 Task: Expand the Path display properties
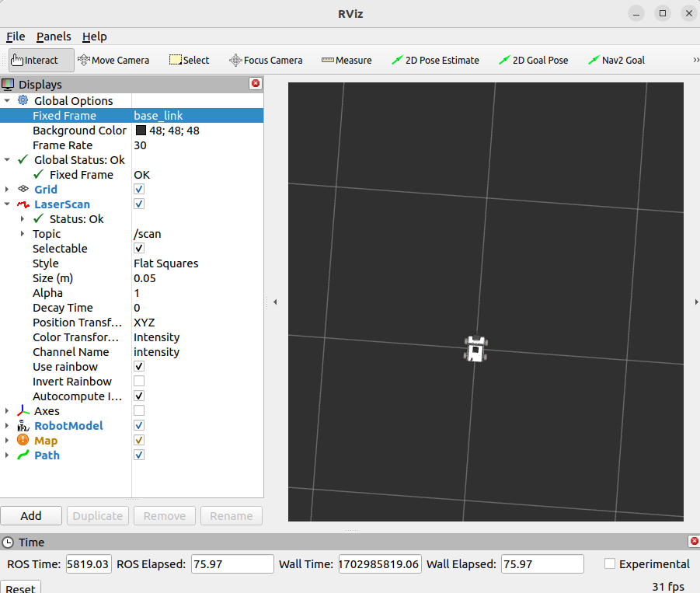pos(7,455)
